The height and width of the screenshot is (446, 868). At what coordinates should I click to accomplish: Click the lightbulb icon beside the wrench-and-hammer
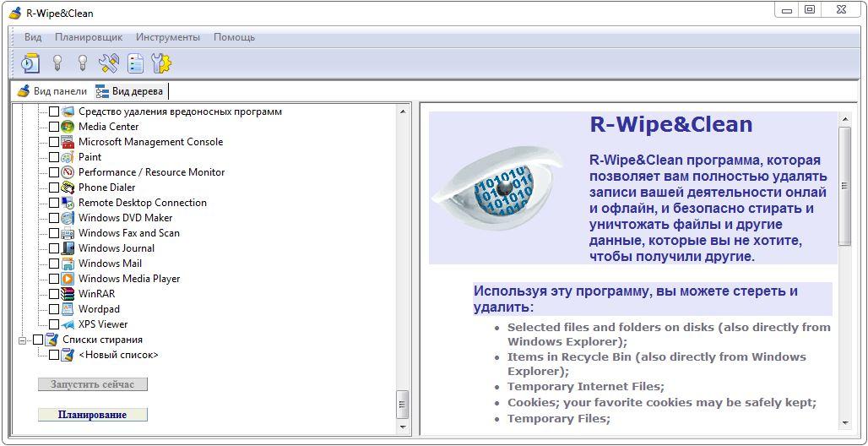tap(83, 63)
